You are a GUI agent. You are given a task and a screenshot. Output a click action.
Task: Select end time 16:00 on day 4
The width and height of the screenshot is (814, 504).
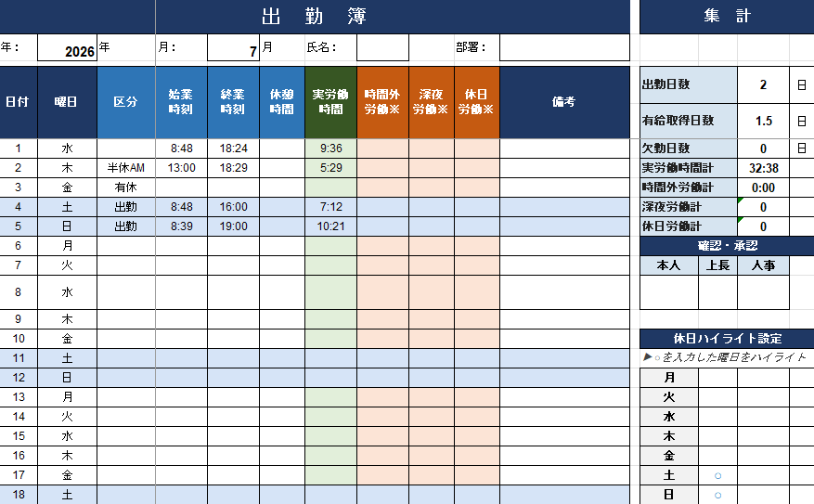pyautogui.click(x=233, y=207)
